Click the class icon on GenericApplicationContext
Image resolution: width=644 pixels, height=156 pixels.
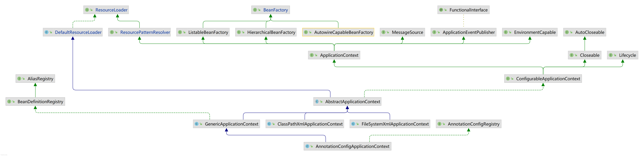point(197,124)
